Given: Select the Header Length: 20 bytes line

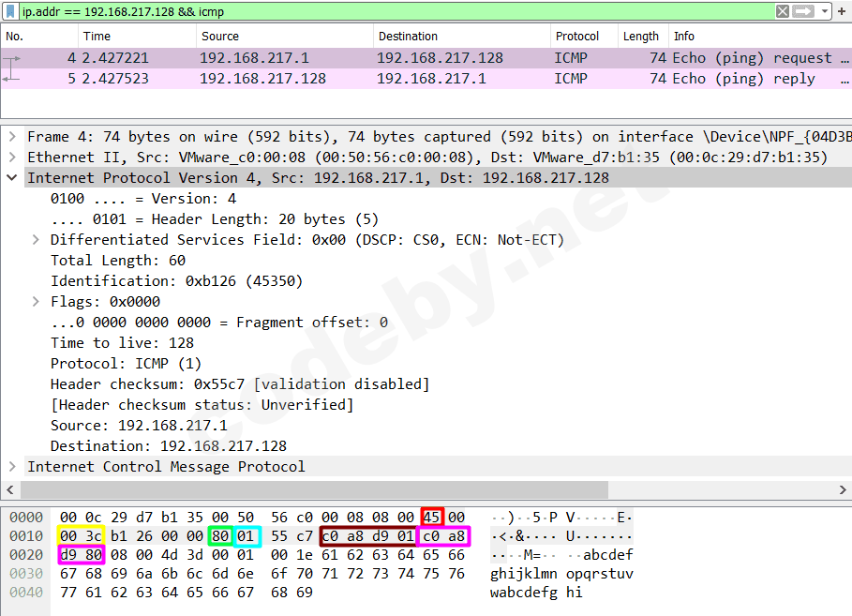Looking at the screenshot, I should coord(214,219).
